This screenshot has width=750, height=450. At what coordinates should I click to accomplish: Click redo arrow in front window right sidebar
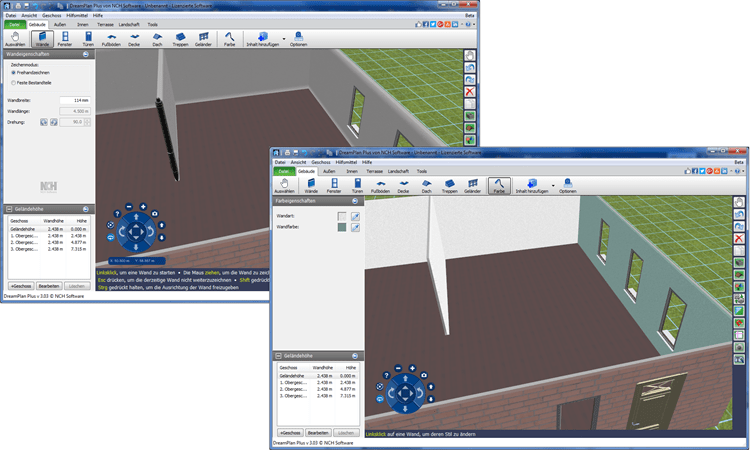739,226
